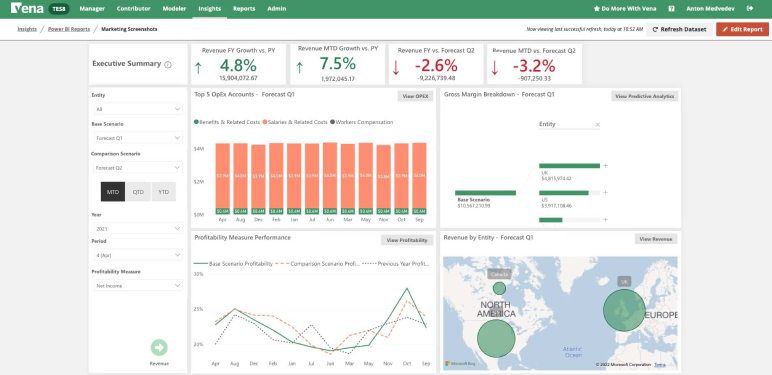Click the -3.2% Revenue MTD value
Image resolution: width=772 pixels, height=375 pixels.
coord(534,66)
